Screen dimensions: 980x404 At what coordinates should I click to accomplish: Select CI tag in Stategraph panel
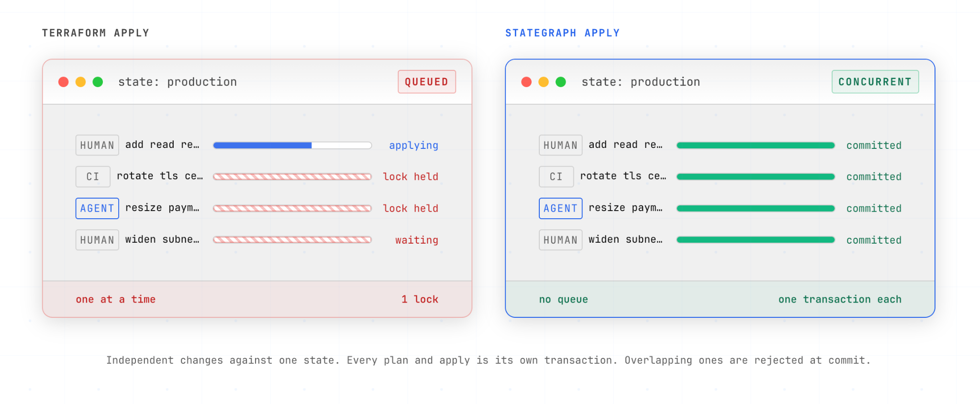tap(556, 177)
